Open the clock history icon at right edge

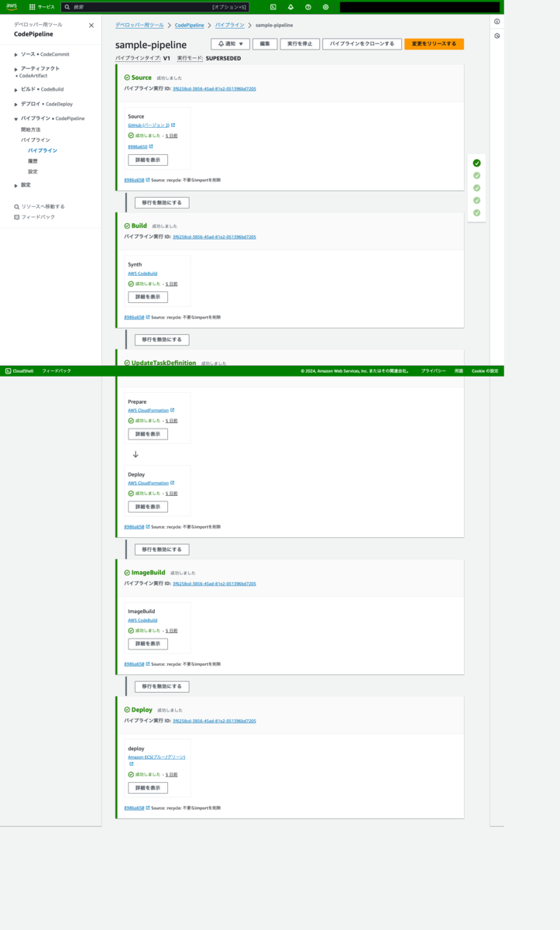pyautogui.click(x=497, y=36)
